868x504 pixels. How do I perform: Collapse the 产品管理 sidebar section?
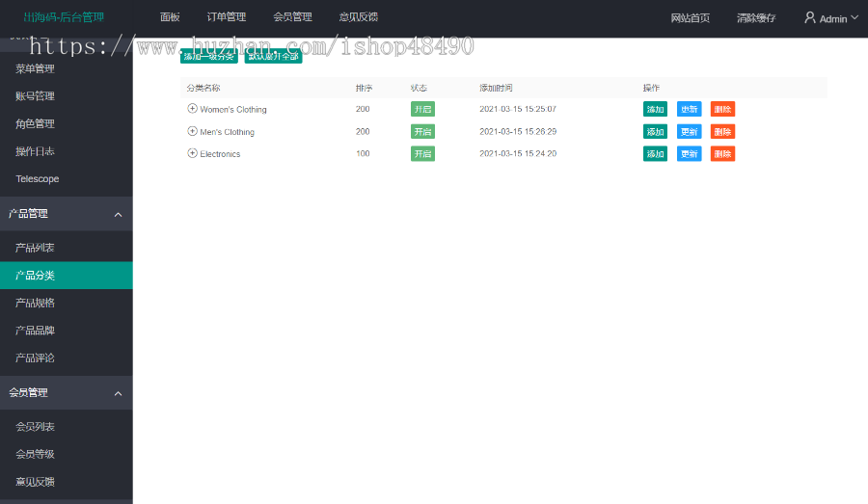(118, 214)
